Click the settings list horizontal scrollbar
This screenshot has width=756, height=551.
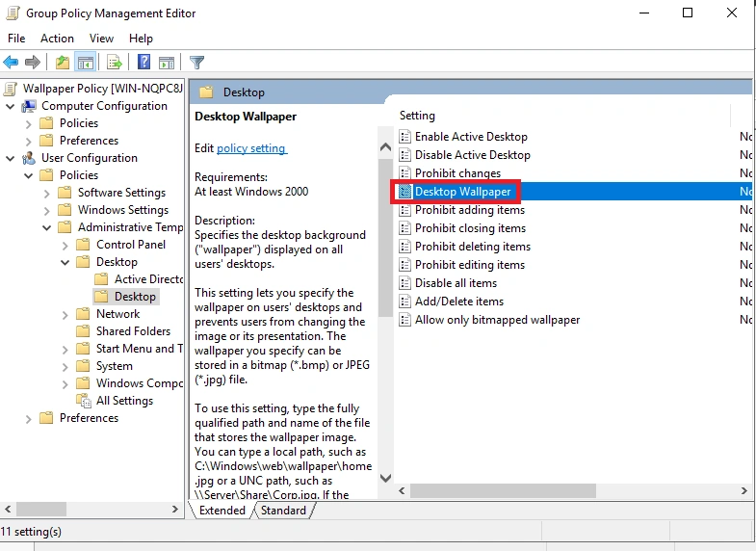pos(503,490)
